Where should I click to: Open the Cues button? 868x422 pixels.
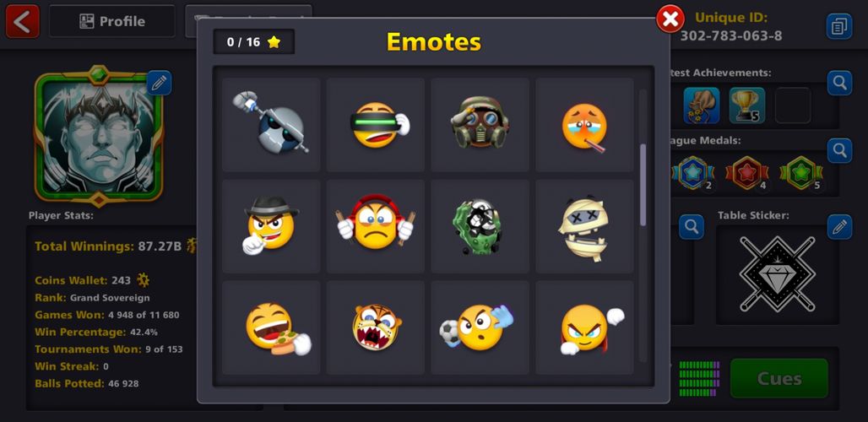(778, 378)
